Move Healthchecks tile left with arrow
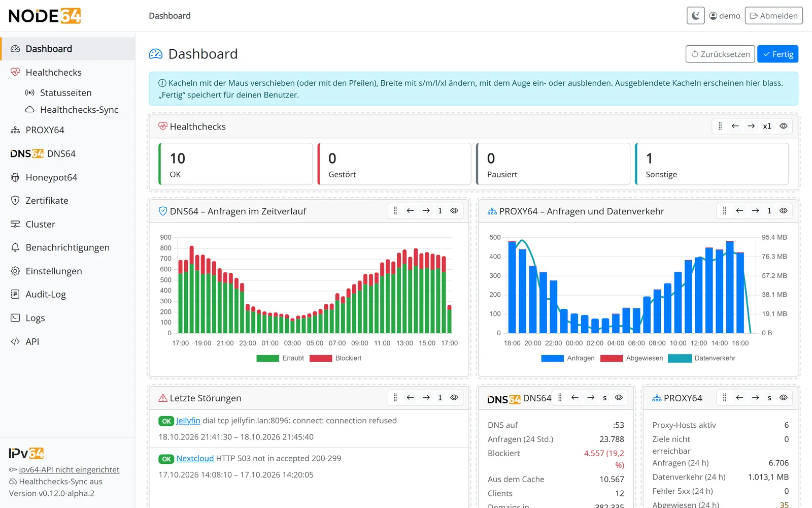 [735, 126]
